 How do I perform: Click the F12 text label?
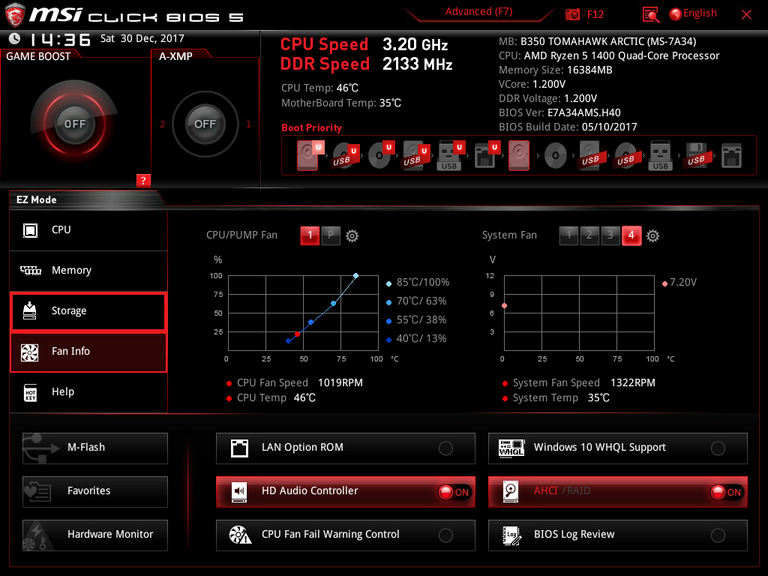tap(595, 14)
